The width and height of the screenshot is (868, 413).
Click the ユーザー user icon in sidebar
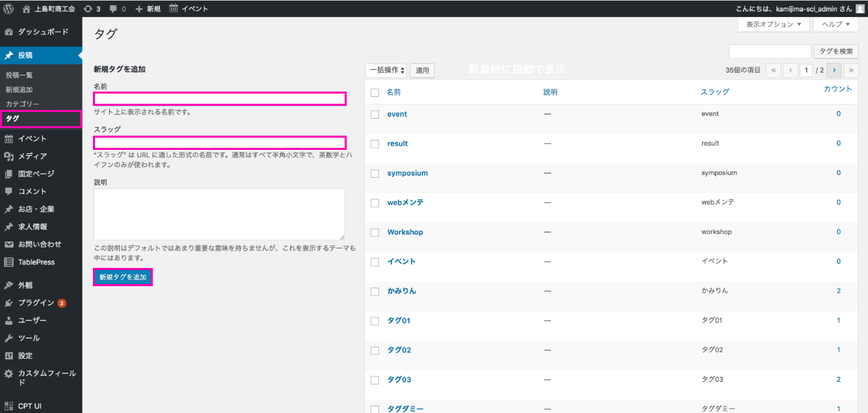pyautogui.click(x=9, y=320)
